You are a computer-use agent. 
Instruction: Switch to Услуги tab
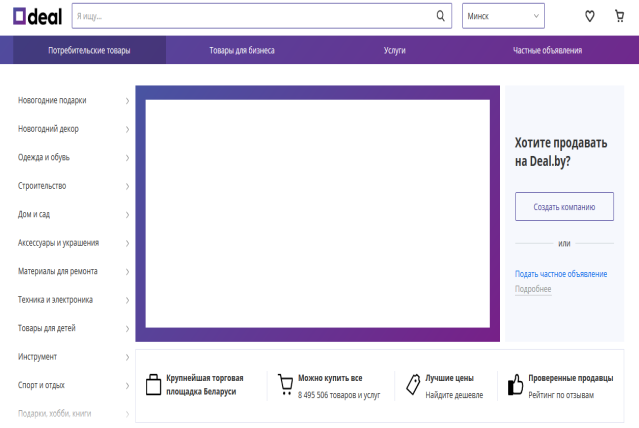click(394, 50)
